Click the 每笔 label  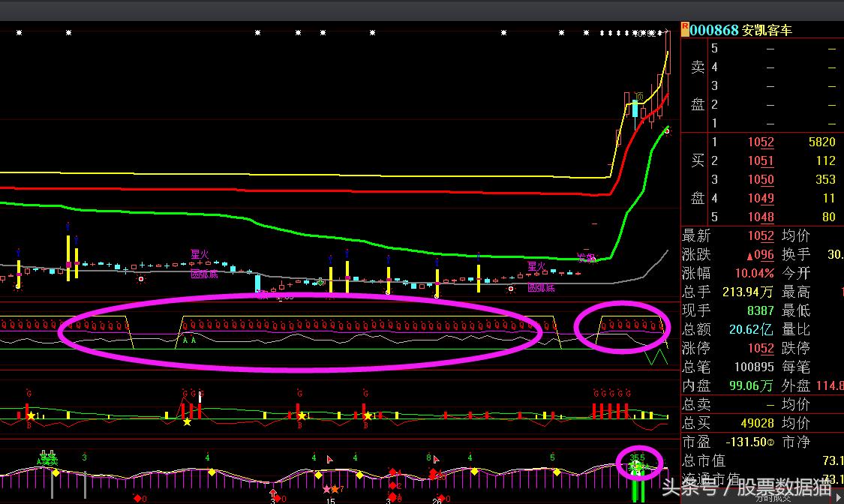pyautogui.click(x=795, y=367)
